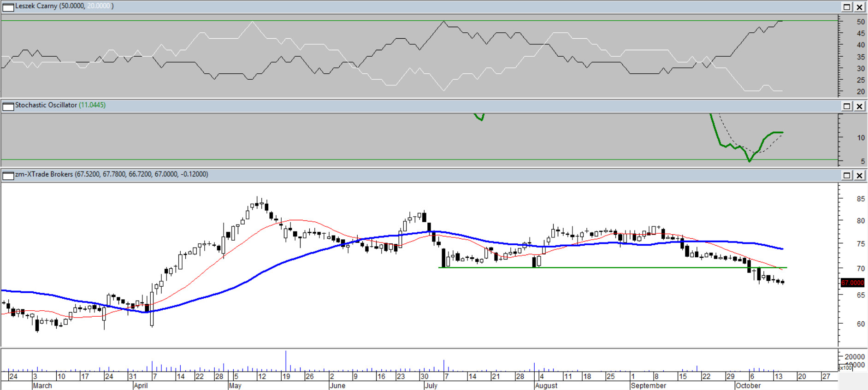Click the 50 level on Leszek Czarny axis
This screenshot has height=390, width=868.
tap(860, 22)
